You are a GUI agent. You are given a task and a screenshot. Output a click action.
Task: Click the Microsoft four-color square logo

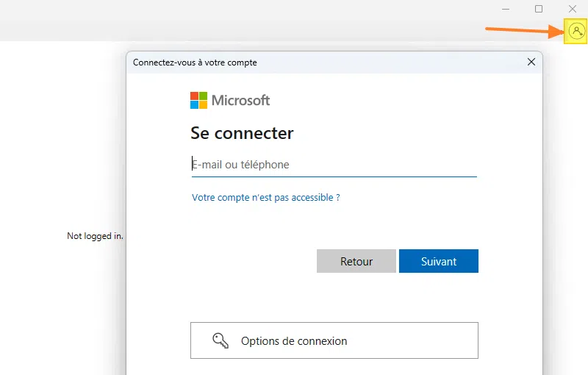point(198,100)
